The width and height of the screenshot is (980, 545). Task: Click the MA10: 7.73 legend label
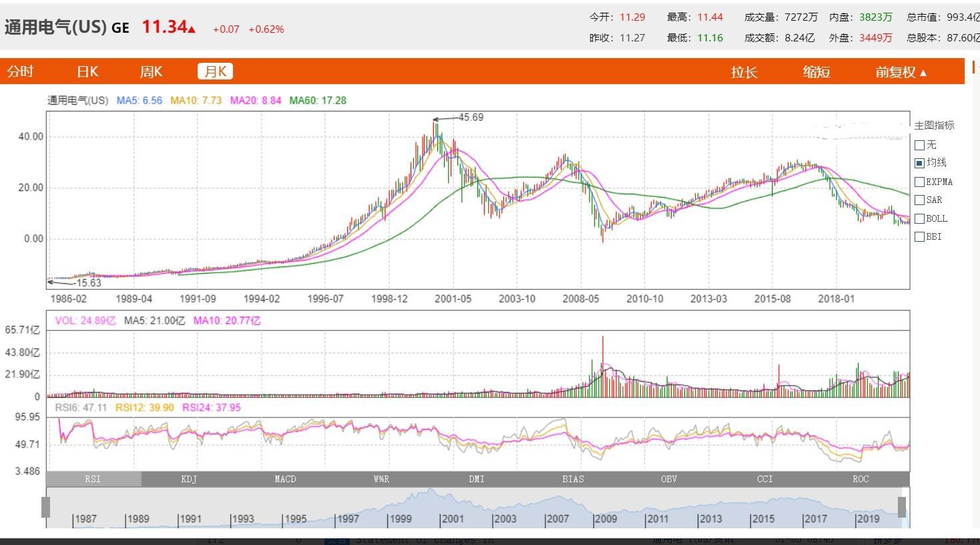tap(196, 100)
